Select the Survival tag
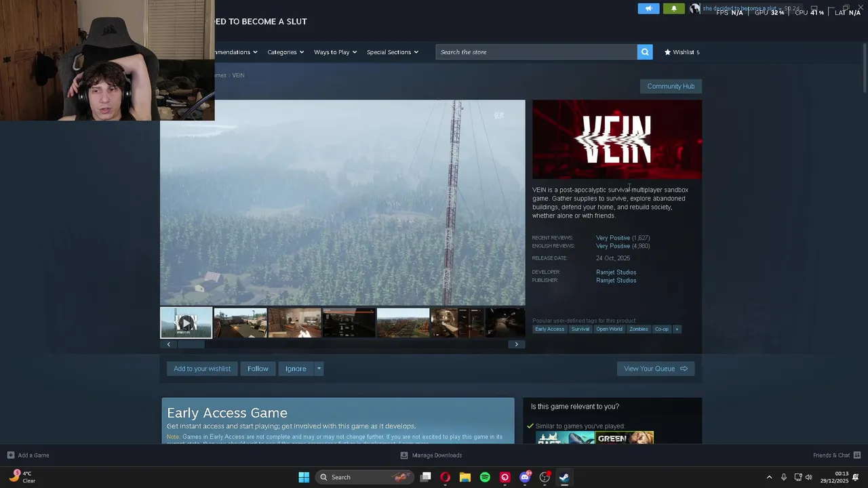Screen dimensions: 868x488 click(x=580, y=329)
